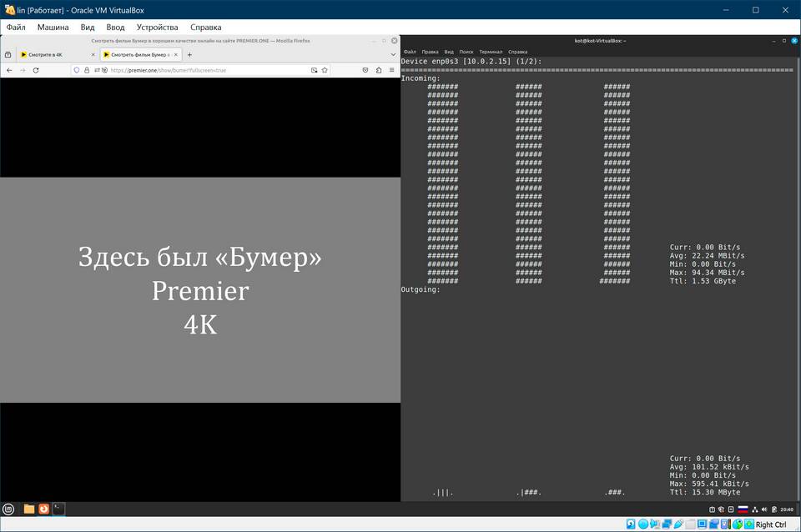
Task: Click VirtualBox hard disk activity icon
Action: tap(631, 524)
